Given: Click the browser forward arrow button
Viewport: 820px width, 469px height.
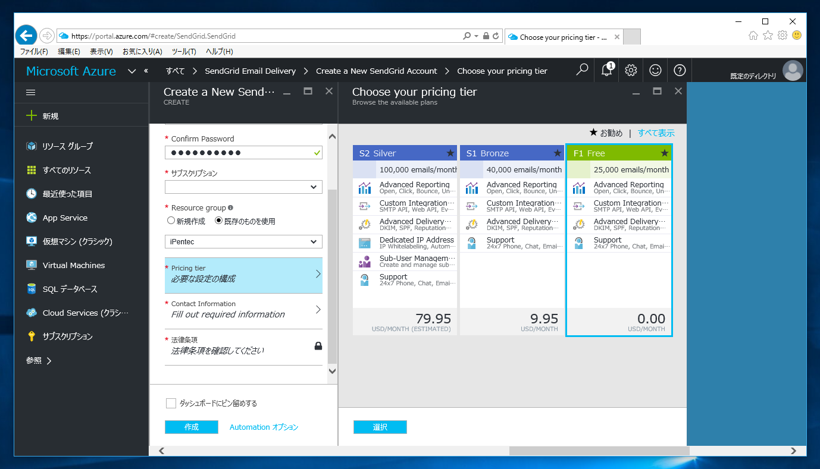Looking at the screenshot, I should (x=47, y=36).
